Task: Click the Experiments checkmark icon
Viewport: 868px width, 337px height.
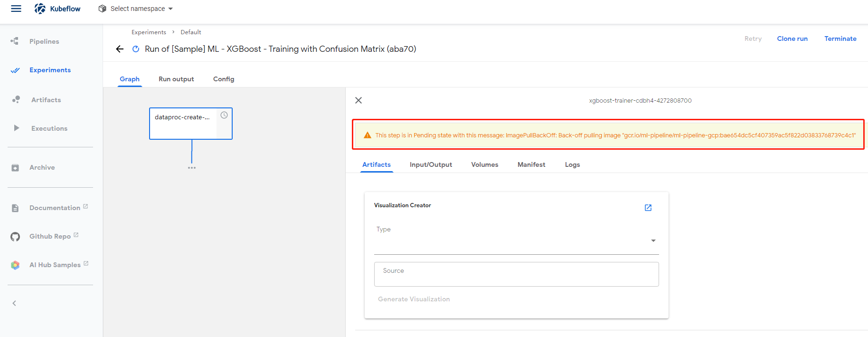Action: pyautogui.click(x=15, y=70)
